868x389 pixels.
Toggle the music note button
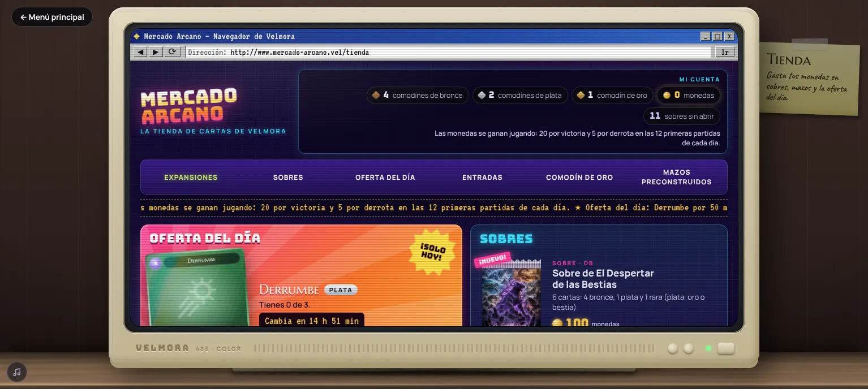click(17, 372)
